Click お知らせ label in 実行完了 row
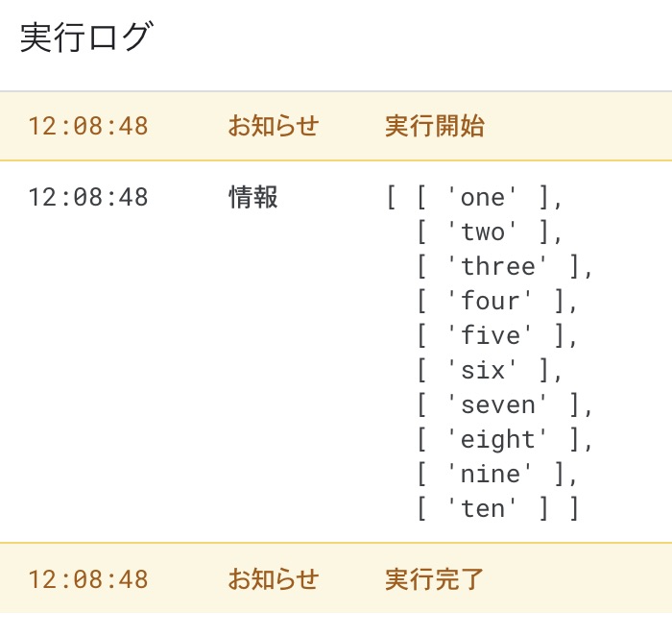Viewport: 672px width, 636px height. 273,579
